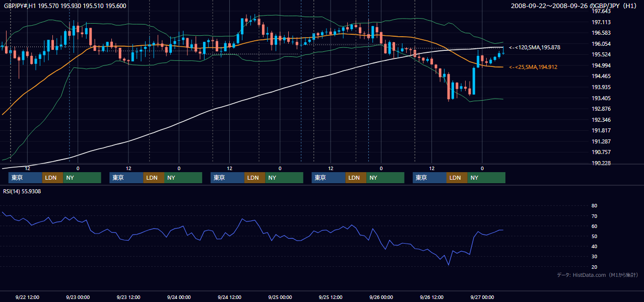Viewport: 644px width, 302px height.
Task: Click the 9/22 12:00 time axis label
Action: click(x=27, y=297)
